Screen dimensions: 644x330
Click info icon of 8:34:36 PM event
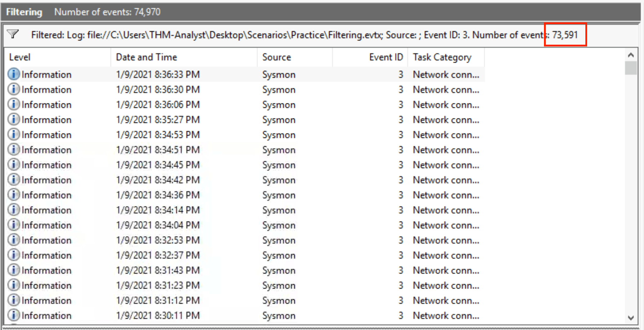pos(14,195)
